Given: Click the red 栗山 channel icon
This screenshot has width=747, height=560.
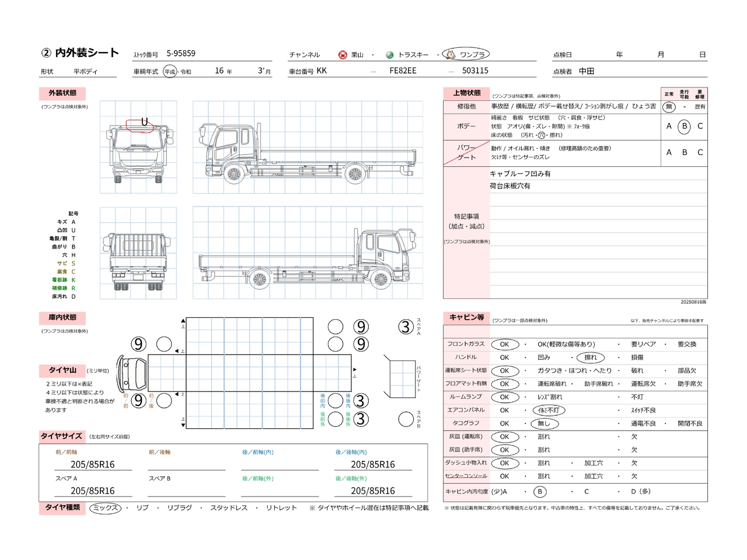Looking at the screenshot, I should pyautogui.click(x=343, y=55).
